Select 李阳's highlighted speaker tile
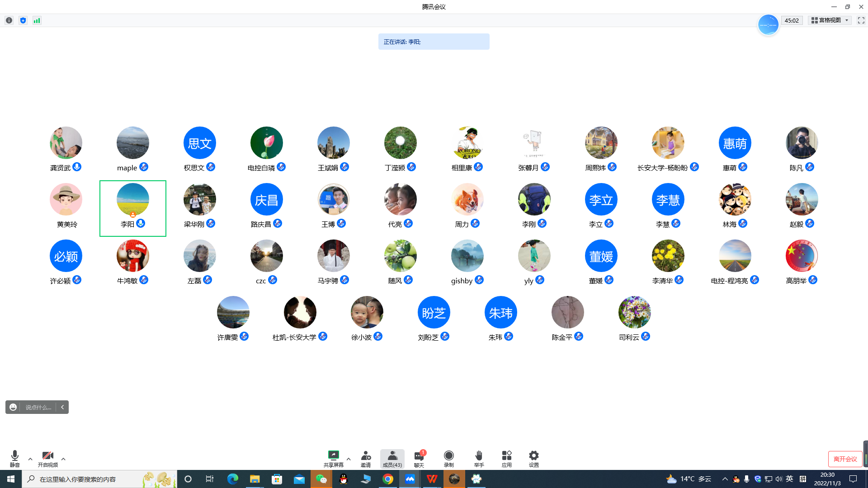 click(133, 208)
